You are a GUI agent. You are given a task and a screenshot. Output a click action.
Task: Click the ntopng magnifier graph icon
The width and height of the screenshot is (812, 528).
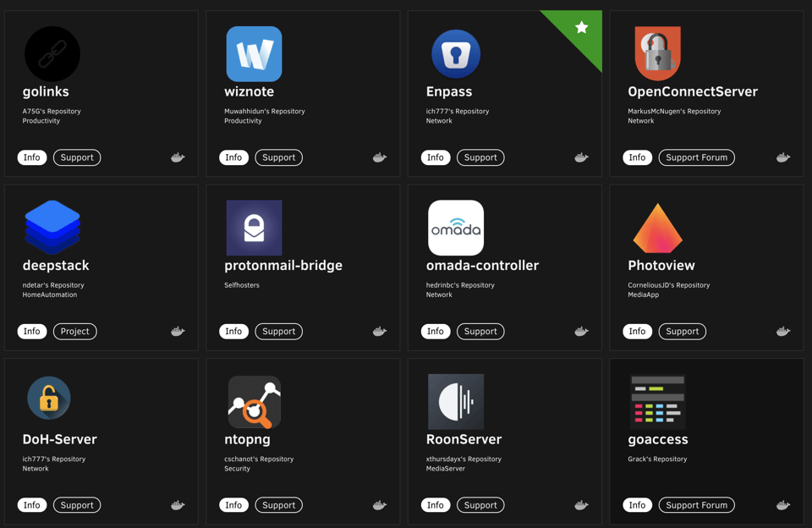[253, 402]
